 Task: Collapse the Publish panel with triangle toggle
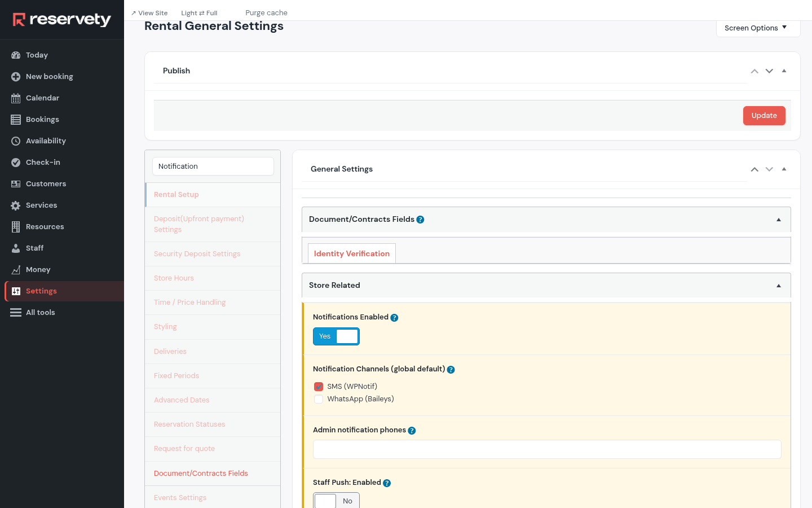[784, 71]
